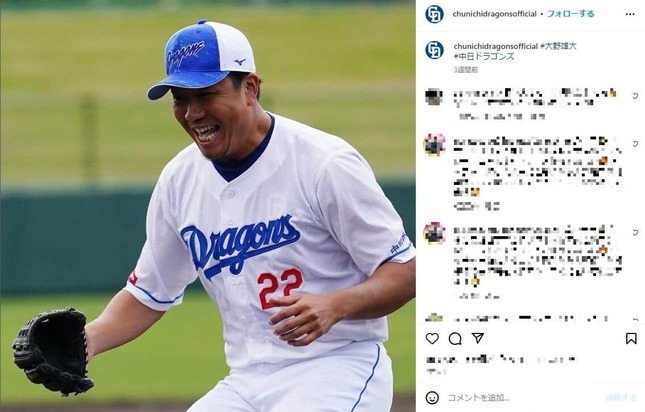
Task: Like the first comment heart
Action: 635,96
